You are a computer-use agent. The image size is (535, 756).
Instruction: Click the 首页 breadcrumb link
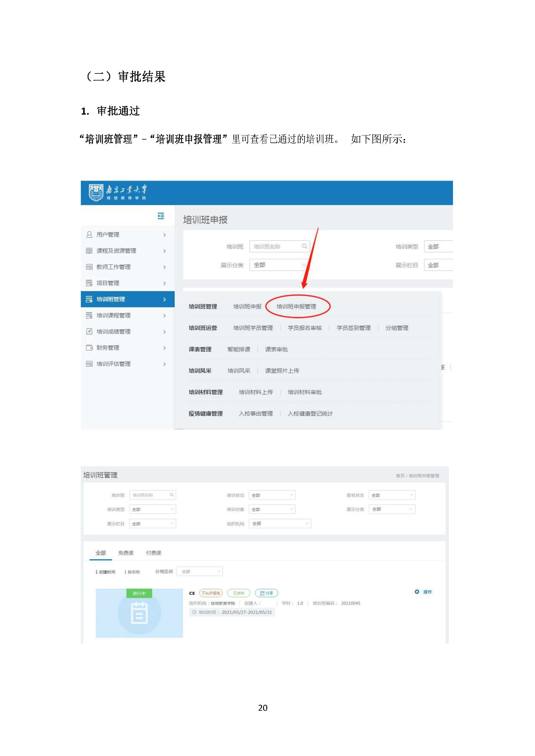click(400, 475)
